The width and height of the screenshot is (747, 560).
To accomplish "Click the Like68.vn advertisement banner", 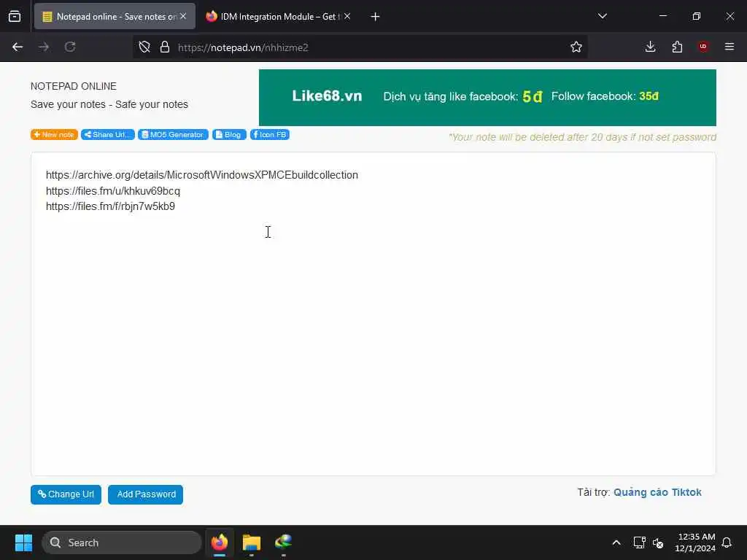I will click(x=487, y=98).
